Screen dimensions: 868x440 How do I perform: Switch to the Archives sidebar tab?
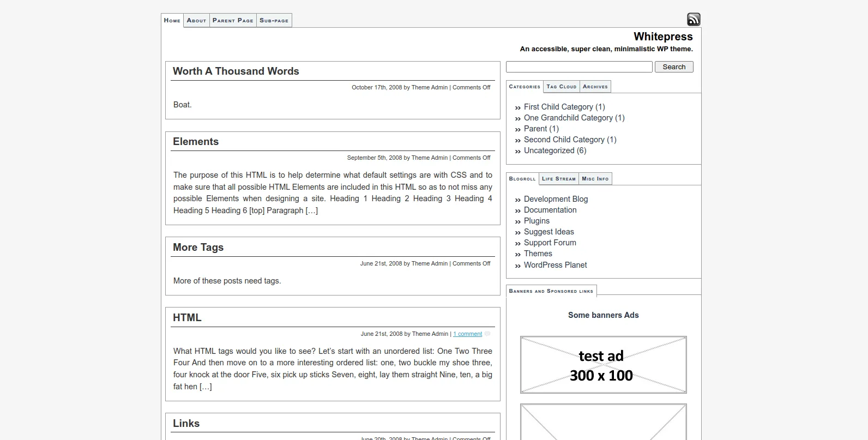click(595, 87)
